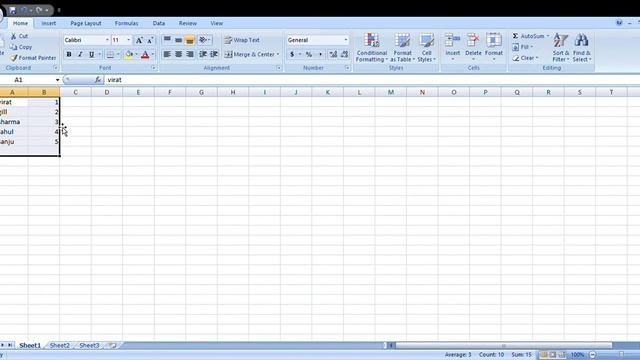Apply the red font color button

point(145,54)
